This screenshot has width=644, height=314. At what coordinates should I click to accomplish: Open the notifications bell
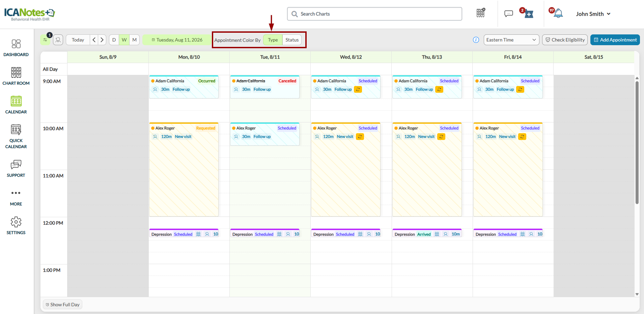(x=558, y=13)
